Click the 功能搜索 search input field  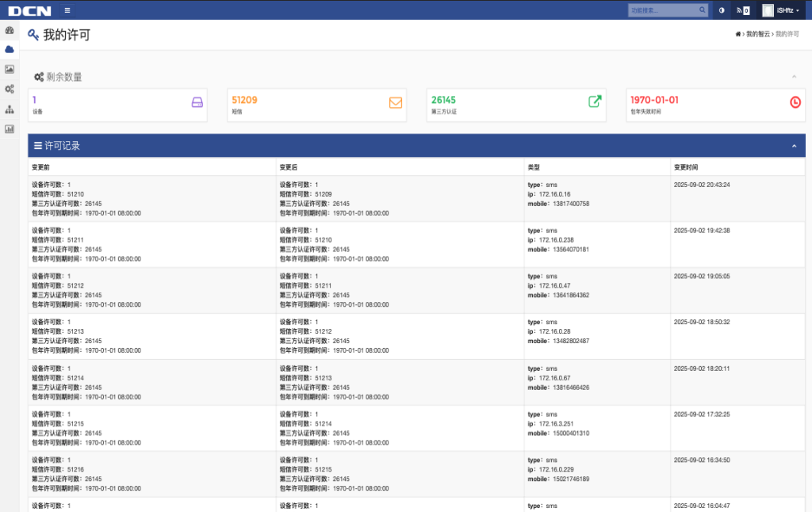pos(662,10)
